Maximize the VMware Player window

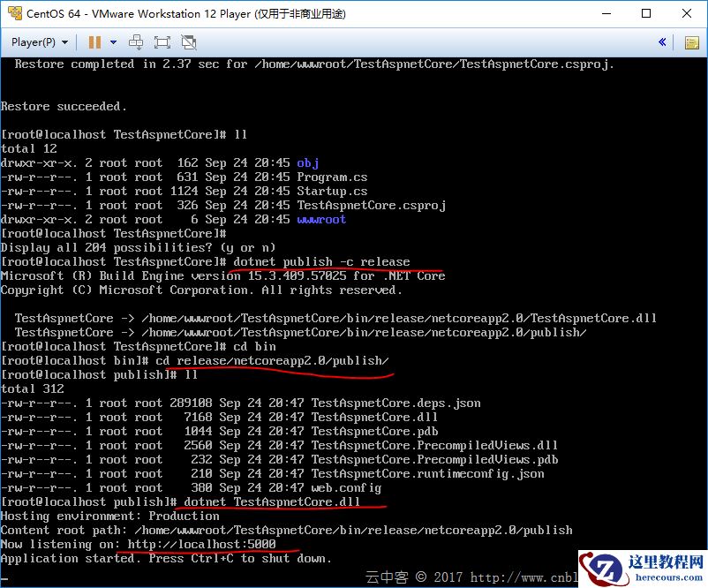coord(646,13)
